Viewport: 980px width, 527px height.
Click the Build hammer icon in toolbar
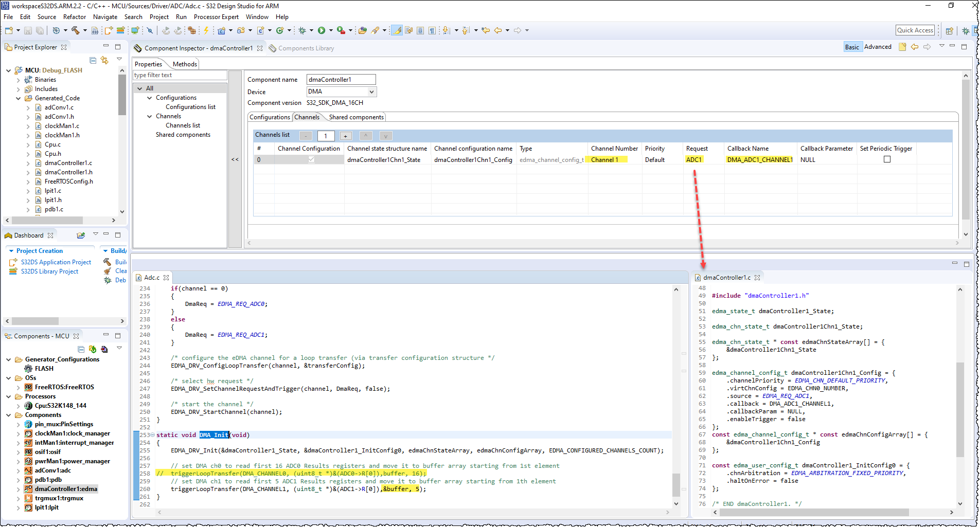coord(75,30)
